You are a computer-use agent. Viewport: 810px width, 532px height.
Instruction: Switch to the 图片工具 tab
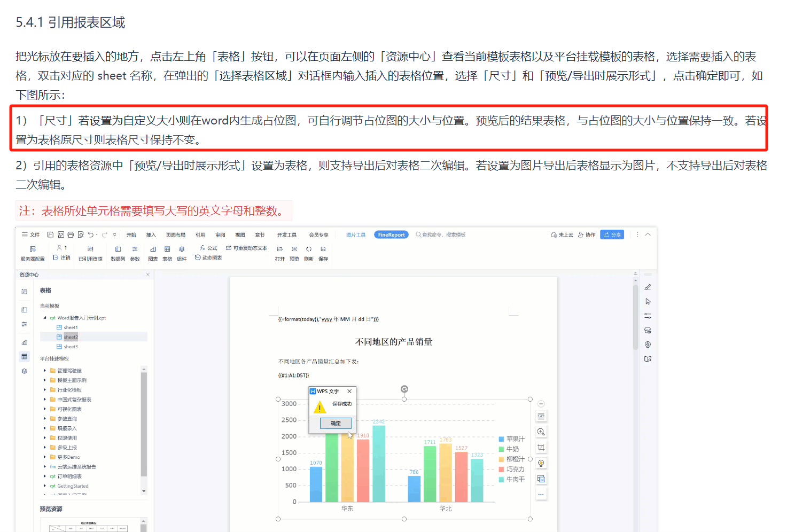[356, 235]
